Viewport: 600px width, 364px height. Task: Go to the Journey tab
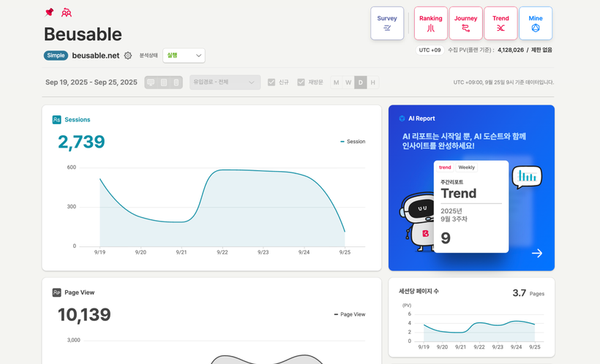[465, 23]
